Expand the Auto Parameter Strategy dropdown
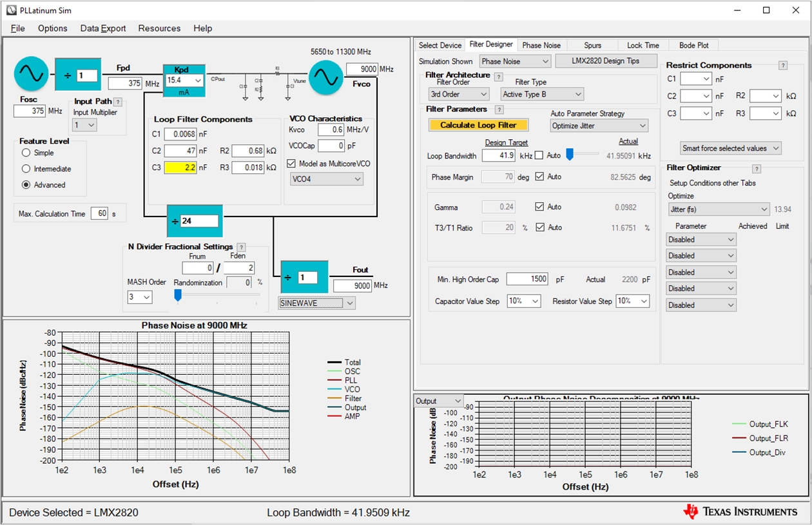The width and height of the screenshot is (812, 525). 599,126
